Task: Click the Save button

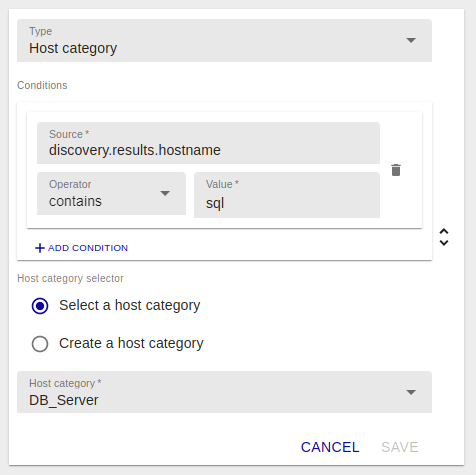Action: coord(400,447)
